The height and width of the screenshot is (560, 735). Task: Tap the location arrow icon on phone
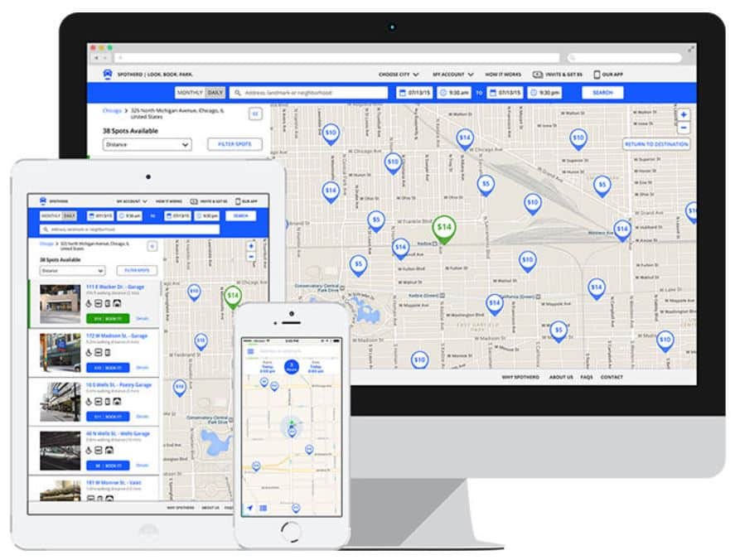pyautogui.click(x=250, y=508)
